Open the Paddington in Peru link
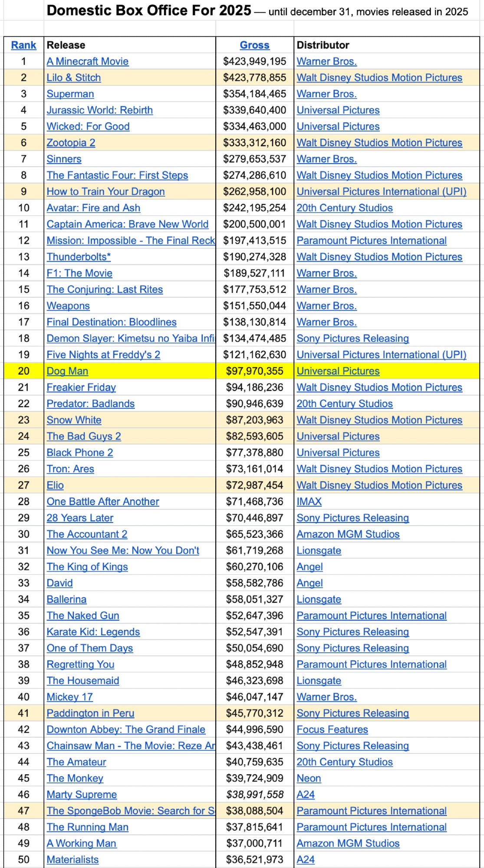 [90, 713]
